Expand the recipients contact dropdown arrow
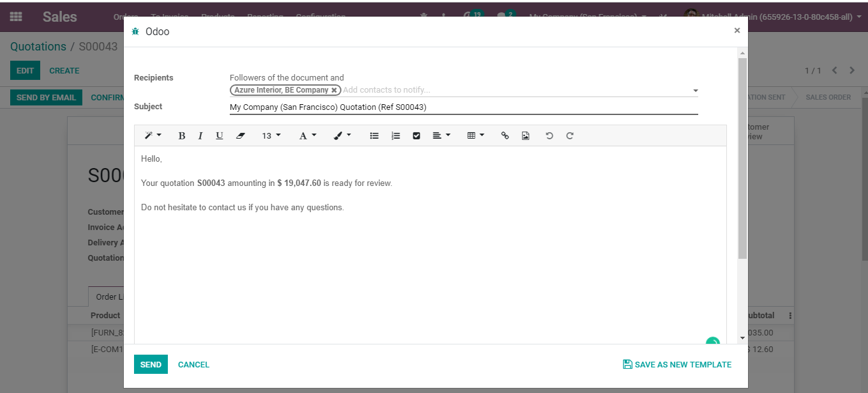 coord(695,91)
